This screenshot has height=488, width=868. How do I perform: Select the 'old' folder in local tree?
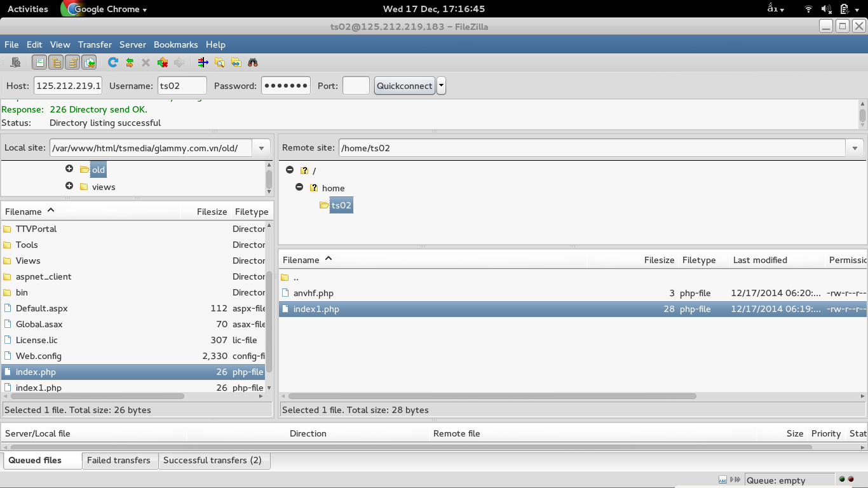coord(98,170)
